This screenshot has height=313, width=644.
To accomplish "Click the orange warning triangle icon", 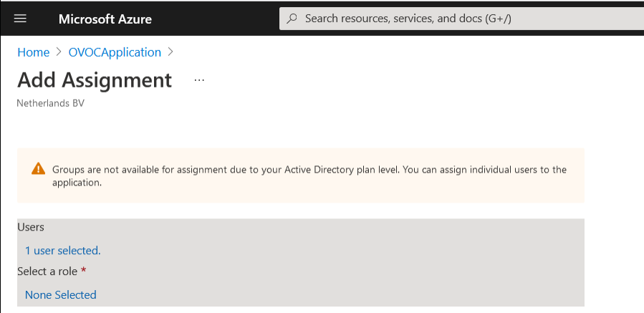I will 39,170.
